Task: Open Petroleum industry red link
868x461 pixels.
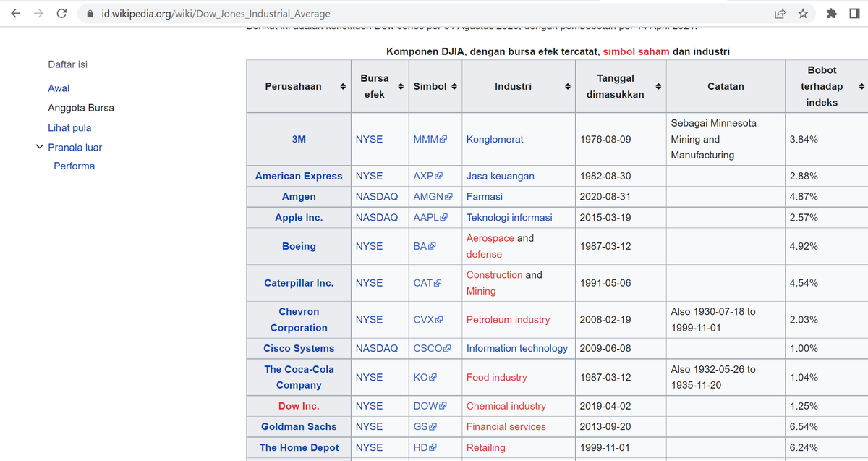Action: tap(508, 320)
